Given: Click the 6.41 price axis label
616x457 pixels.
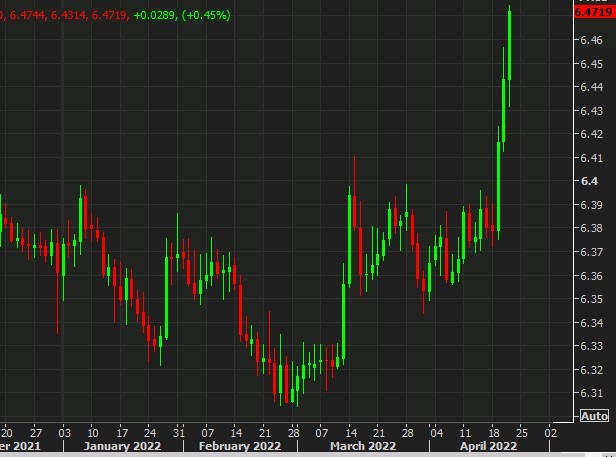Looking at the screenshot, I should point(591,158).
